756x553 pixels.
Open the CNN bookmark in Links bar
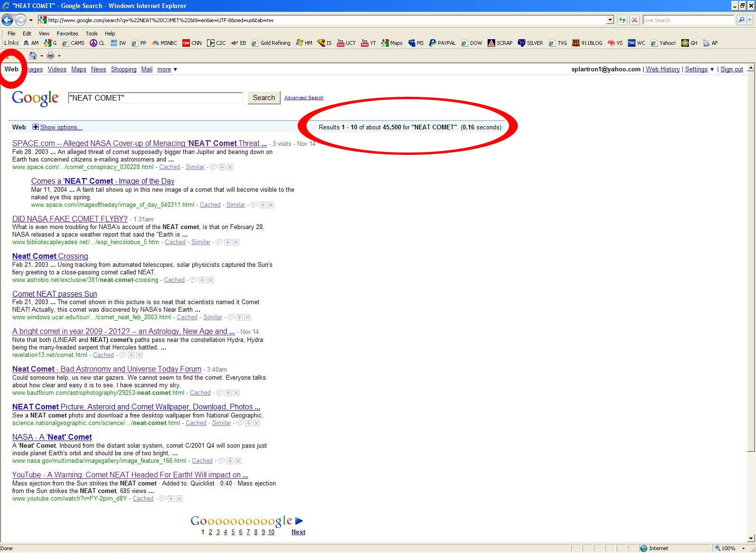[192, 43]
